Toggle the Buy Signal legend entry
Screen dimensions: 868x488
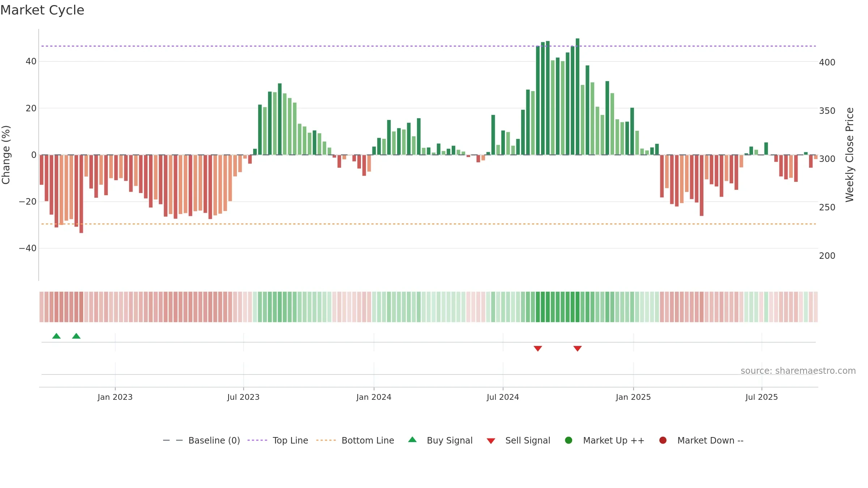point(440,440)
